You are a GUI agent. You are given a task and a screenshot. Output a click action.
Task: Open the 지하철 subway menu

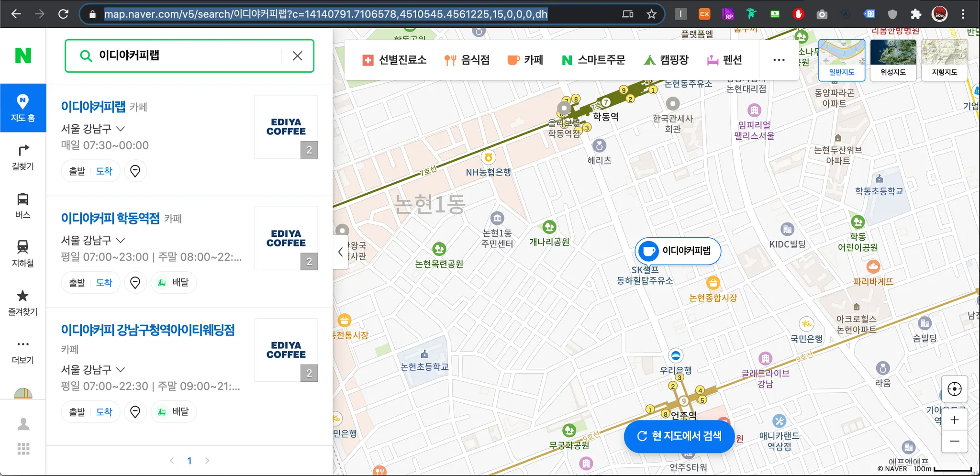click(23, 254)
